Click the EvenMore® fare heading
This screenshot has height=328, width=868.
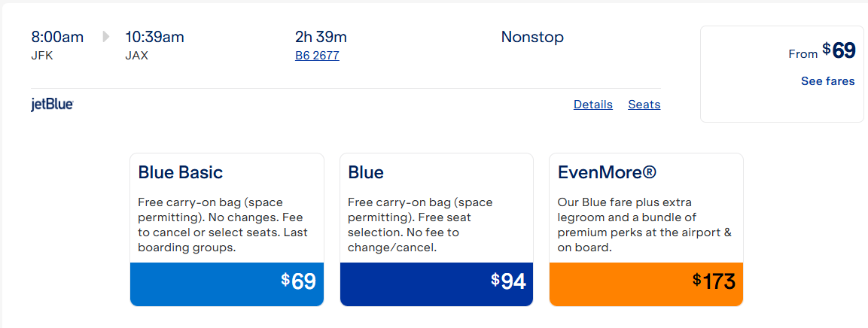[607, 172]
